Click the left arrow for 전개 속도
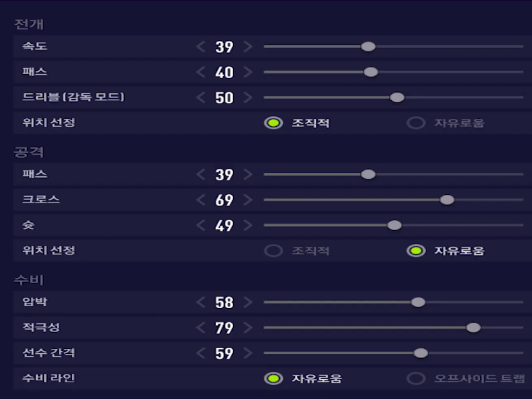532x399 pixels. (201, 47)
